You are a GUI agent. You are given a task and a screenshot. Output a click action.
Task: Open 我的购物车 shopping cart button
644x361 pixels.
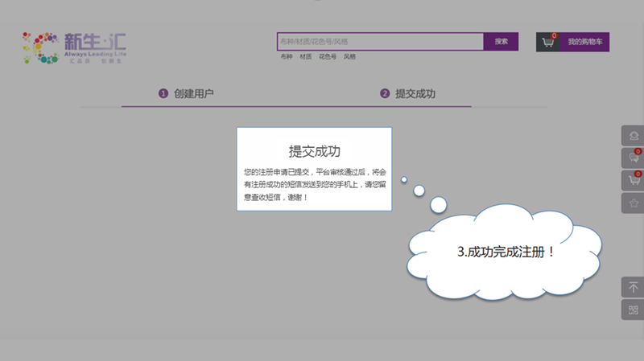(585, 42)
